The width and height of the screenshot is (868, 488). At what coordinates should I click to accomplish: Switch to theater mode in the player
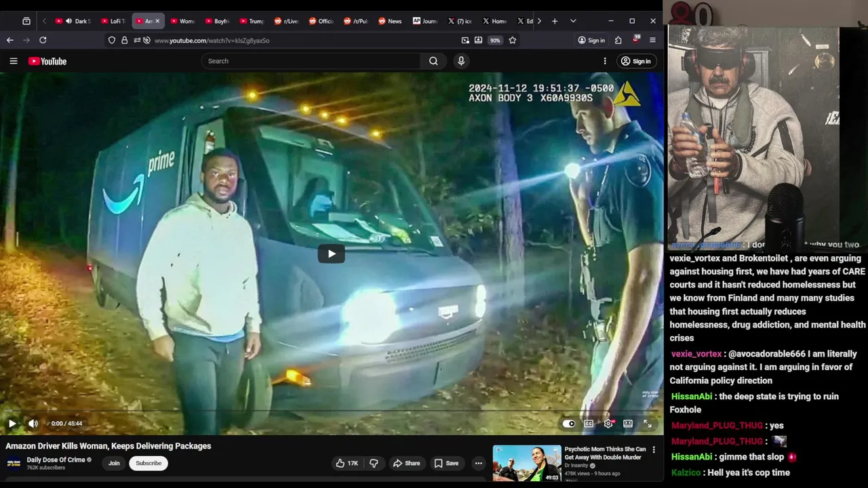pos(628,424)
